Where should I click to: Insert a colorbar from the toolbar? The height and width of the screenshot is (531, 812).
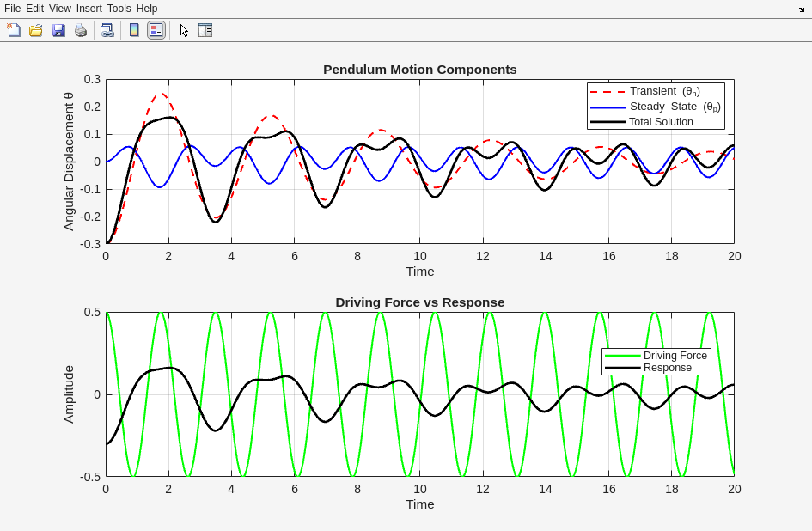(x=134, y=30)
